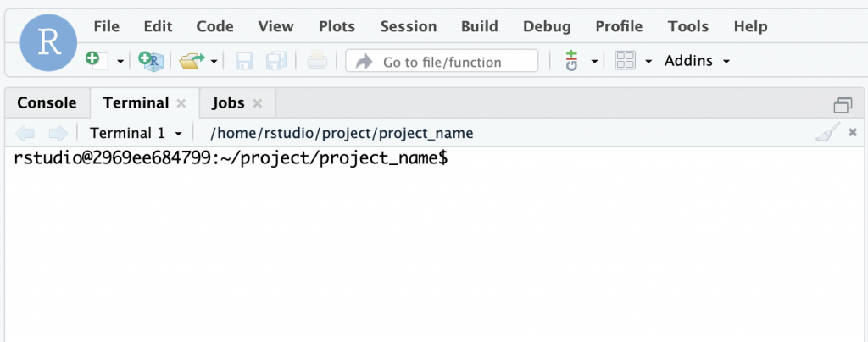Clear the terminal with the broom icon
The image size is (868, 342).
pyautogui.click(x=827, y=133)
